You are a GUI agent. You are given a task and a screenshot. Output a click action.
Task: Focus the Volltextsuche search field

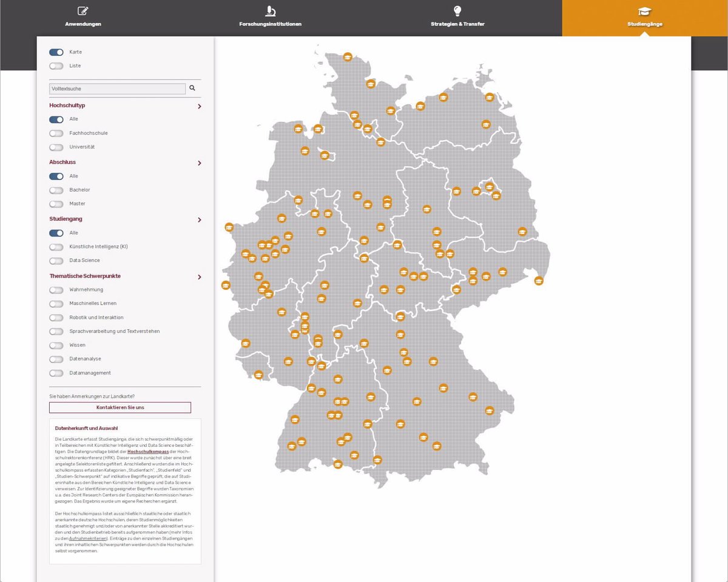118,89
